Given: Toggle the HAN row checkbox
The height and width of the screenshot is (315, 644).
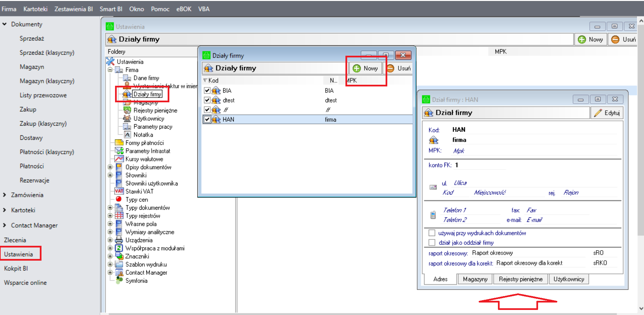Looking at the screenshot, I should tap(207, 120).
